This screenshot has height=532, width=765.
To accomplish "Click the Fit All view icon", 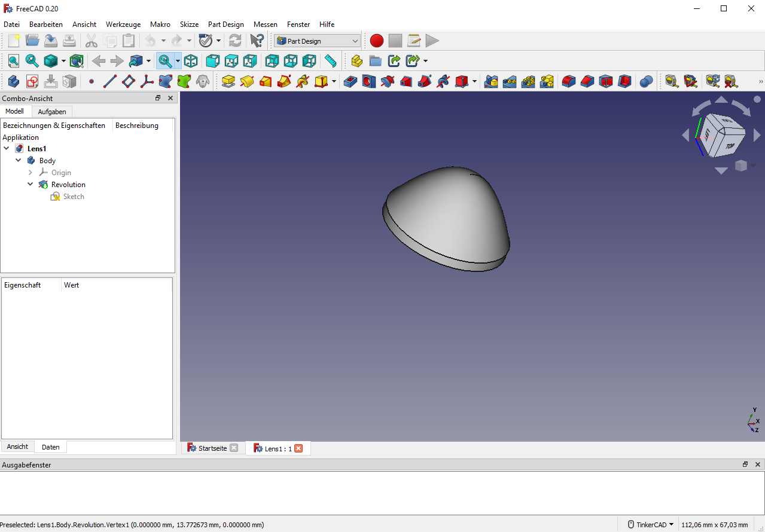I will [x=13, y=61].
